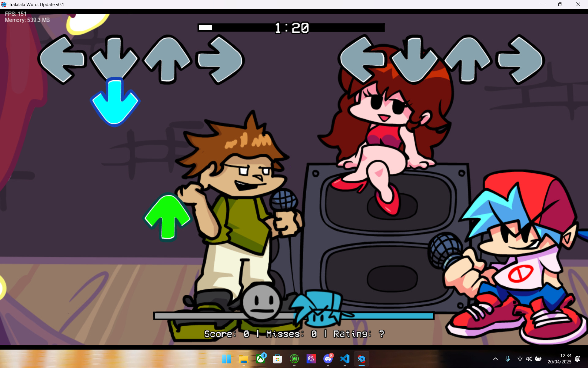Click the gray portion of the health bar

(224, 316)
